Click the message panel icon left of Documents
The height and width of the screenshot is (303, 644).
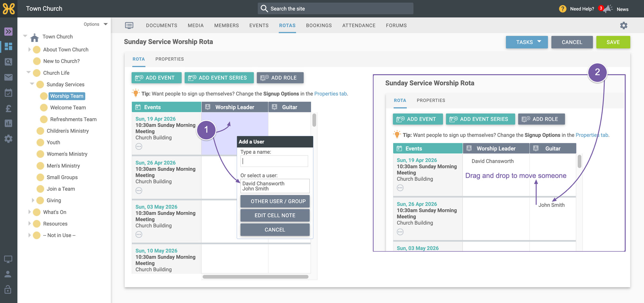[129, 25]
